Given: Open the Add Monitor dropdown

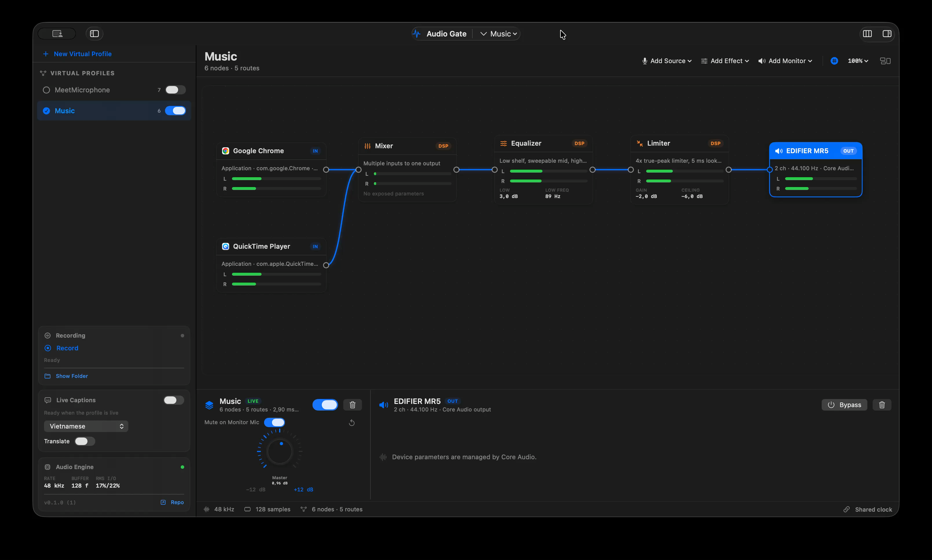Looking at the screenshot, I should 785,61.
